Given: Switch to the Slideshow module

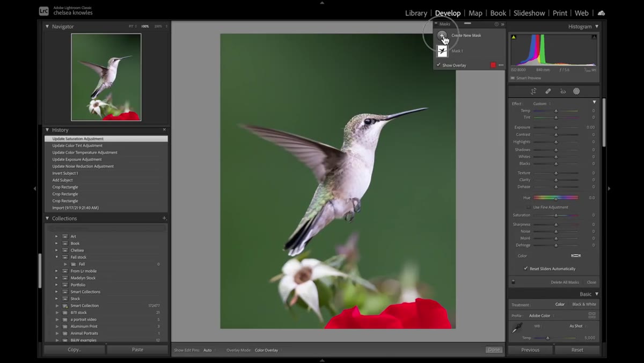Looking at the screenshot, I should 529,13.
